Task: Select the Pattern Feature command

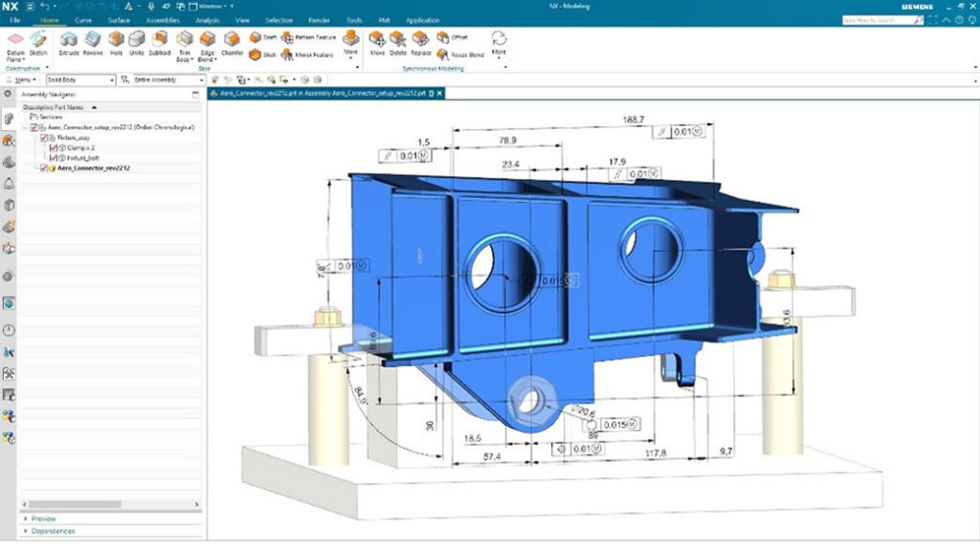Action: (x=287, y=35)
